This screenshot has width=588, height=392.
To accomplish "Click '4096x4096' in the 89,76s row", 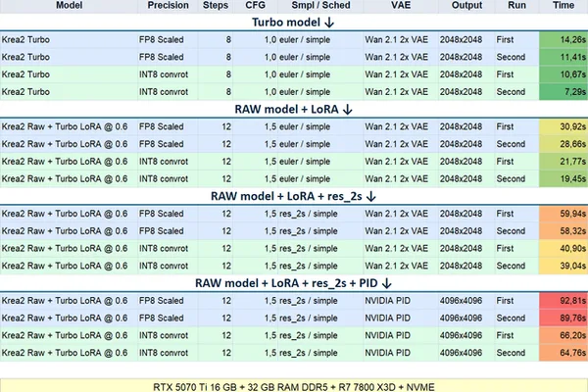I will pos(461,318).
